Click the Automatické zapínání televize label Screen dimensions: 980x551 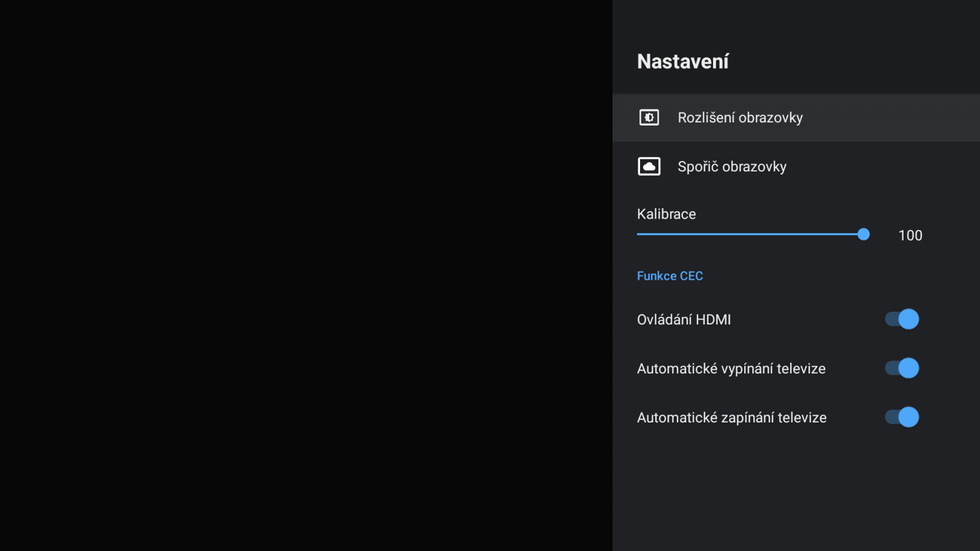731,417
